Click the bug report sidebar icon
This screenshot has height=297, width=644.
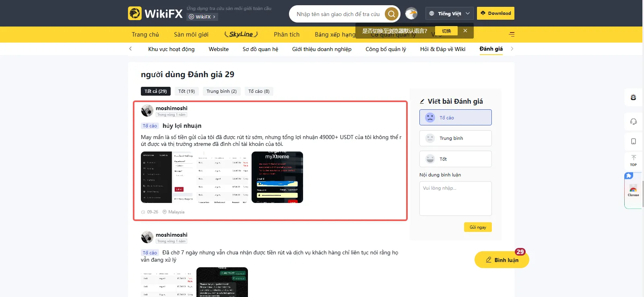[634, 97]
